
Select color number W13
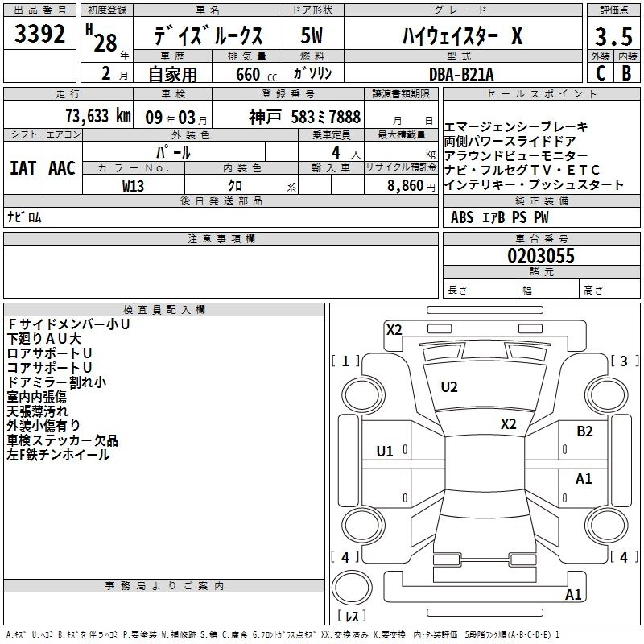coord(134,185)
